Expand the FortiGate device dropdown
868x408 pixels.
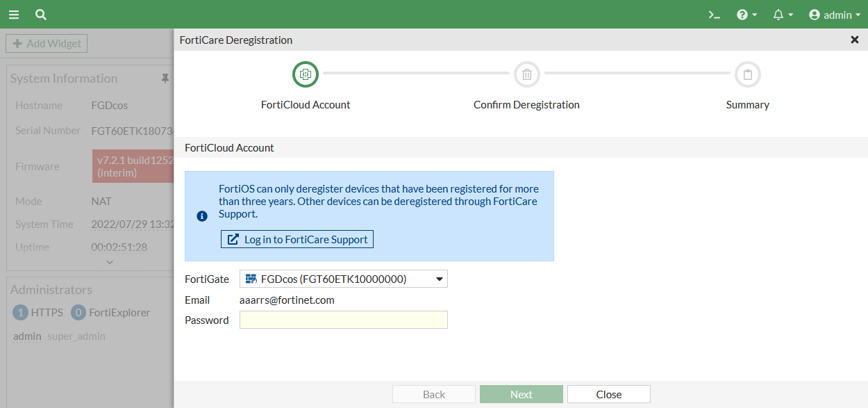pyautogui.click(x=343, y=279)
